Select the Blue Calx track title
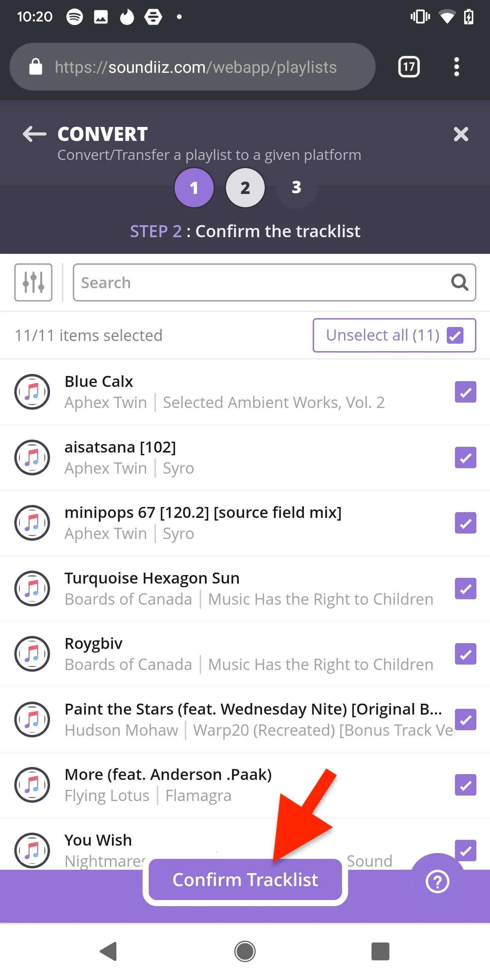The height and width of the screenshot is (980, 490). tap(99, 381)
